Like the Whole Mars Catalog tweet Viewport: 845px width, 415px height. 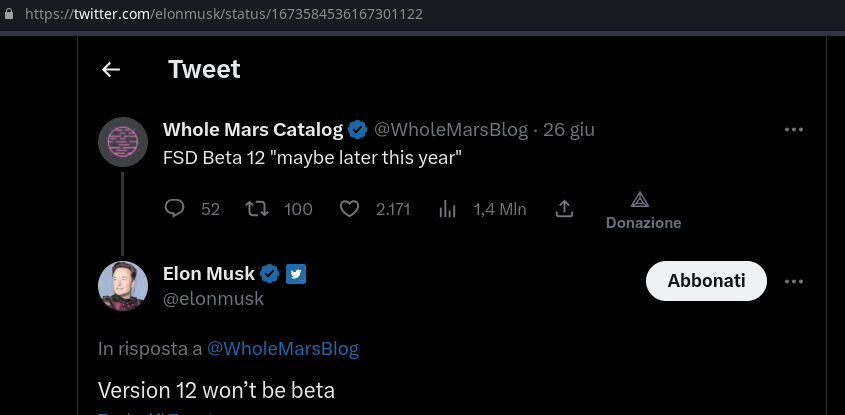click(349, 209)
